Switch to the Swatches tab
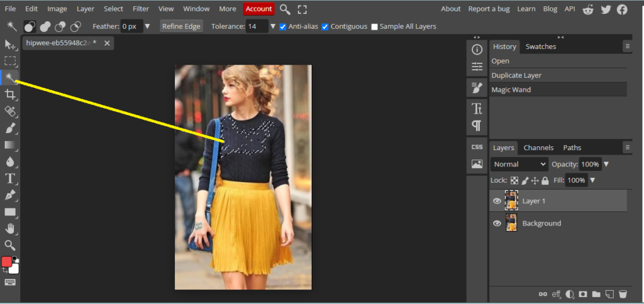Screen dimensions: 644x304 [x=540, y=46]
